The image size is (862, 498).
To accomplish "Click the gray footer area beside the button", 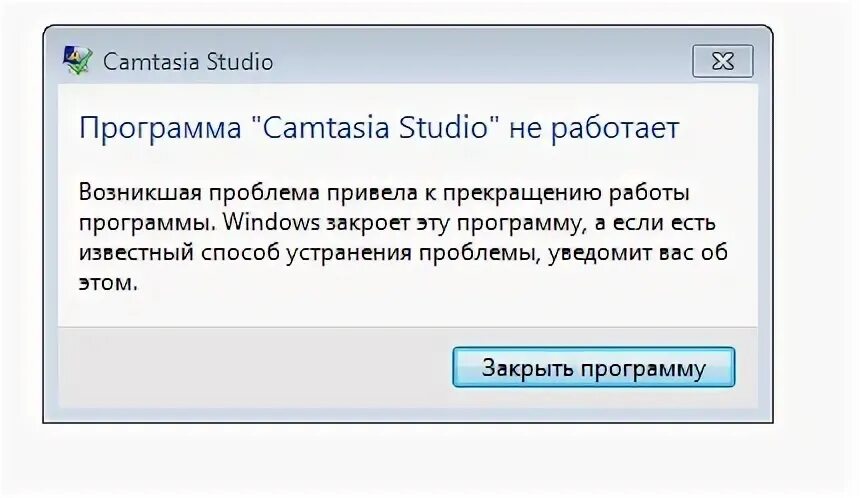I will pyautogui.click(x=250, y=367).
